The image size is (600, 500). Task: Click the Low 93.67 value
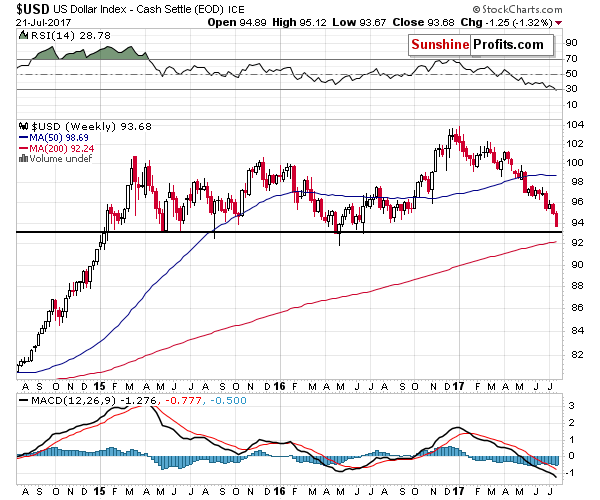359,23
